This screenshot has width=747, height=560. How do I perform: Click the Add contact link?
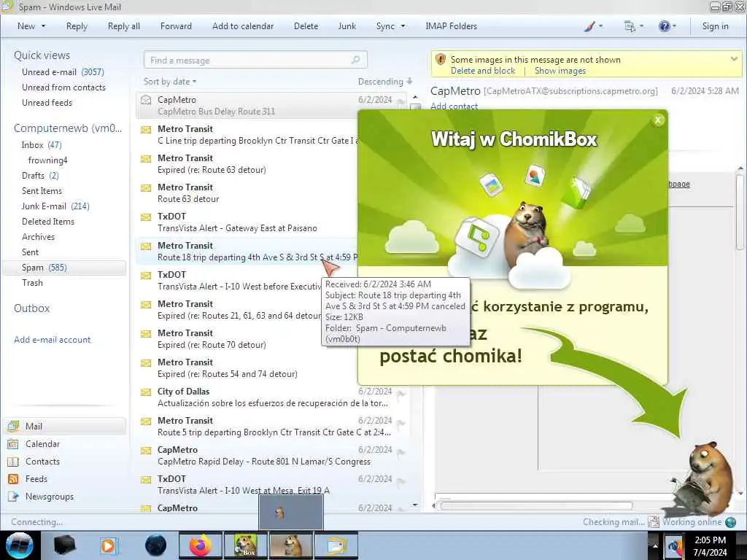click(x=454, y=106)
